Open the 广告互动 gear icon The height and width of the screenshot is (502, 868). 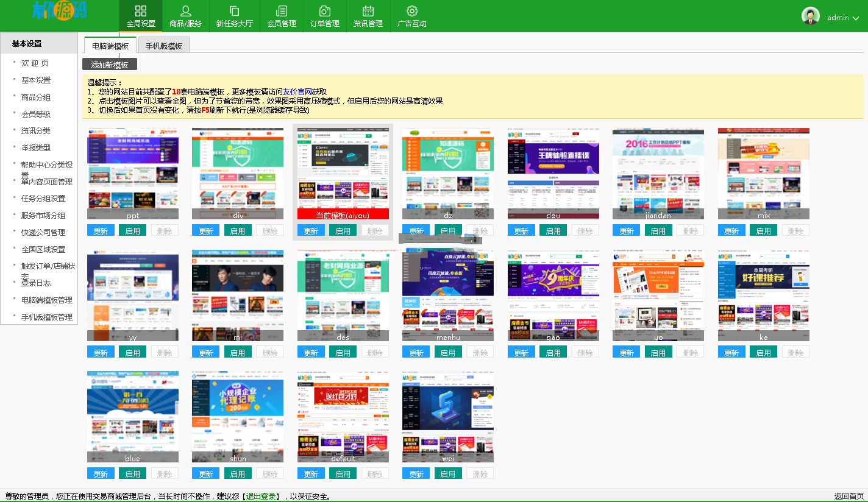412,11
